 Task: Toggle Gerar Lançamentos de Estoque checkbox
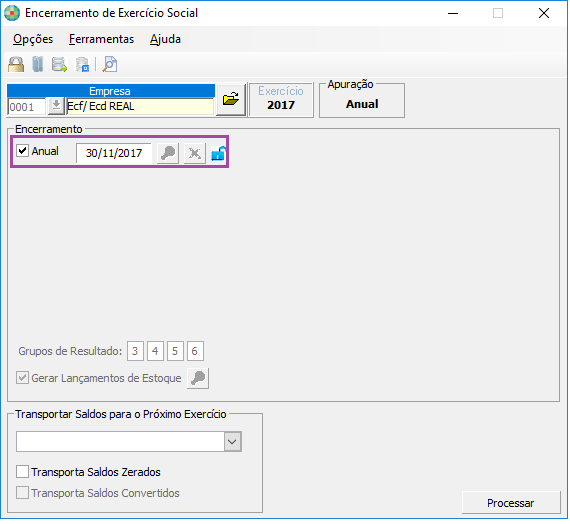22,378
